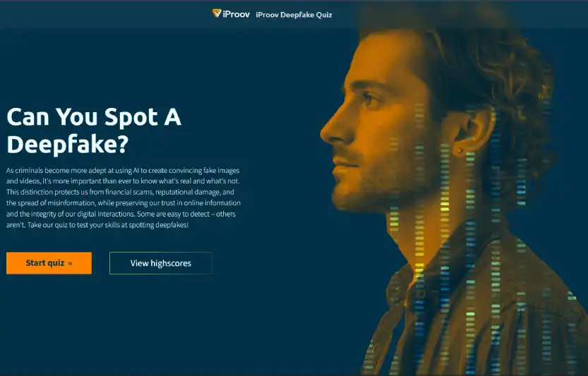Click the word 'Deepfake?' in the headline
588x376 pixels.
(x=68, y=145)
